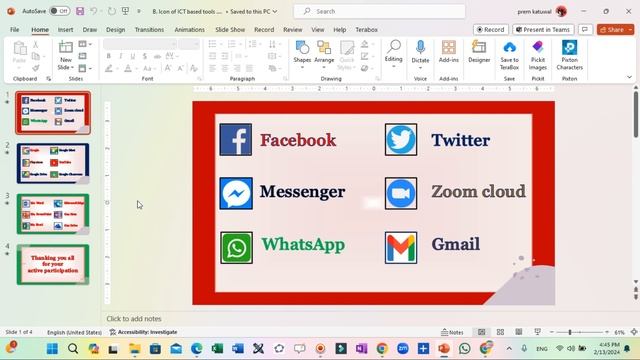
Task: Open OneNote from the taskbar
Action: (x=361, y=349)
